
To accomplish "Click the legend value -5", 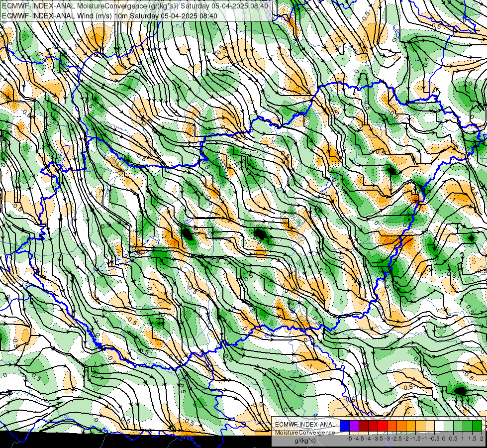I will pos(349,439).
